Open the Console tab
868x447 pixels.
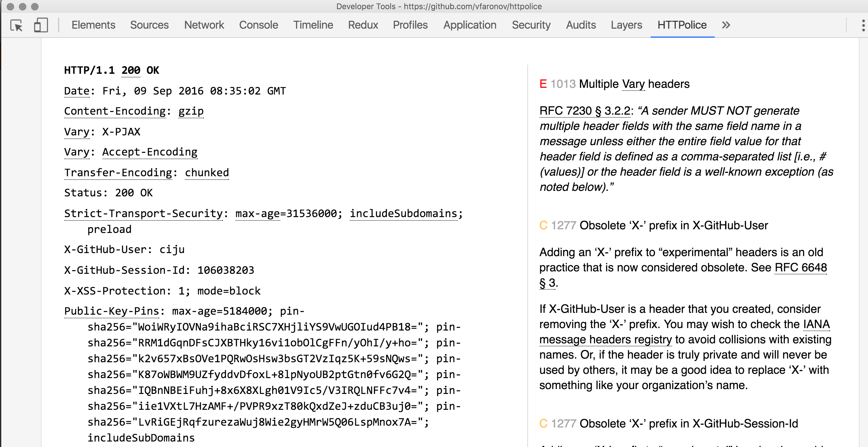tap(259, 25)
